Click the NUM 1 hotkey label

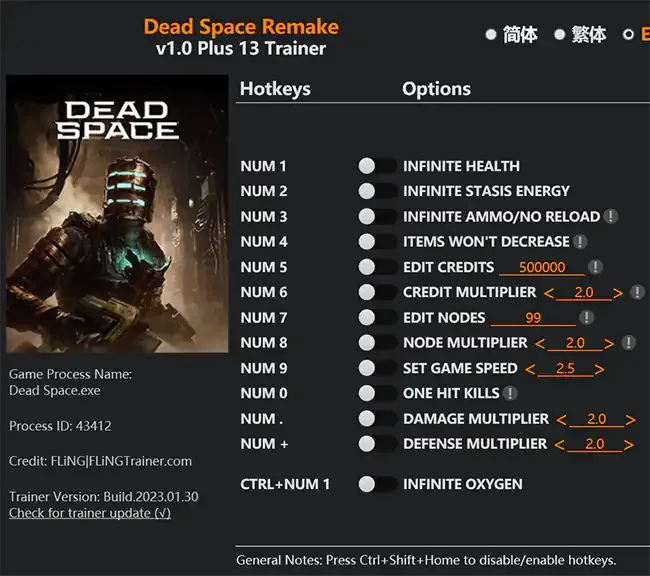pos(264,166)
